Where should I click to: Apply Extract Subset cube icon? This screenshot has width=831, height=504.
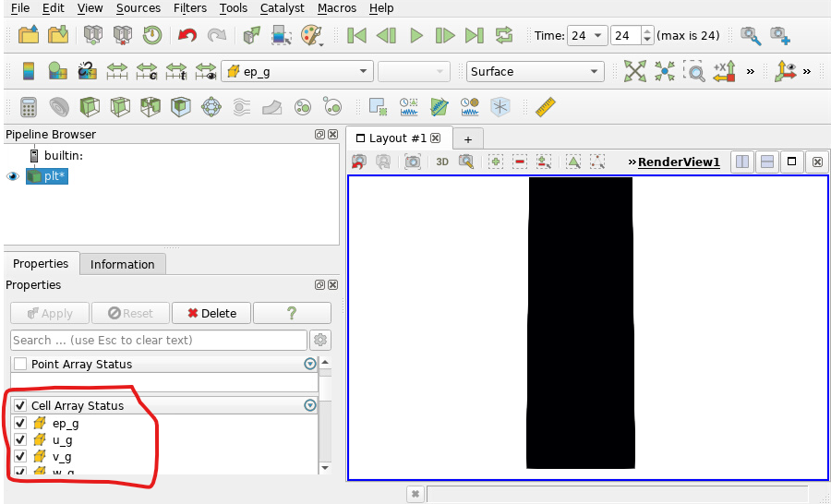coord(181,107)
